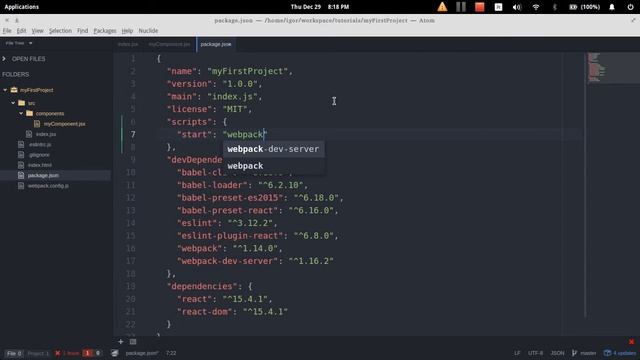Expand the OPEN FILES section chevron
640x360 pixels.
(x=4, y=59)
